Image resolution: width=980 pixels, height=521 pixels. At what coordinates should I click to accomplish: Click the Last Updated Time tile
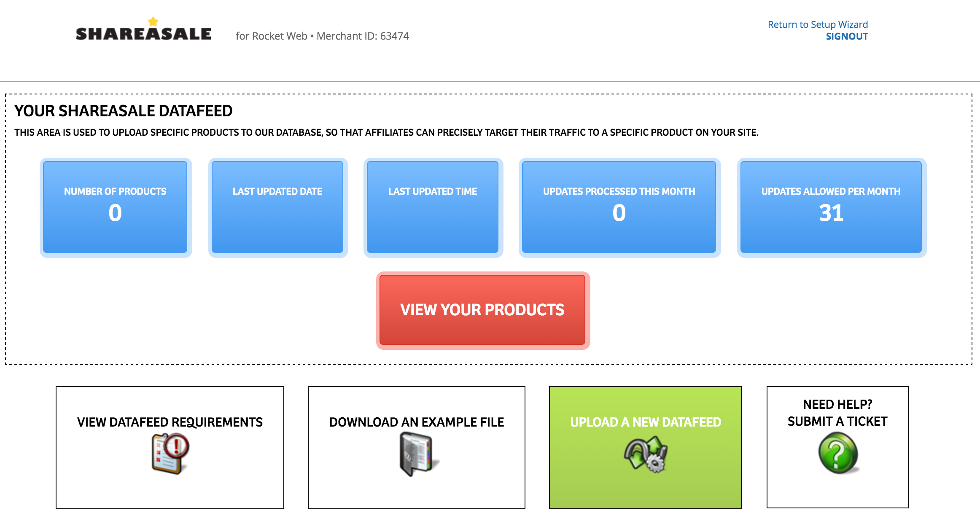(433, 207)
